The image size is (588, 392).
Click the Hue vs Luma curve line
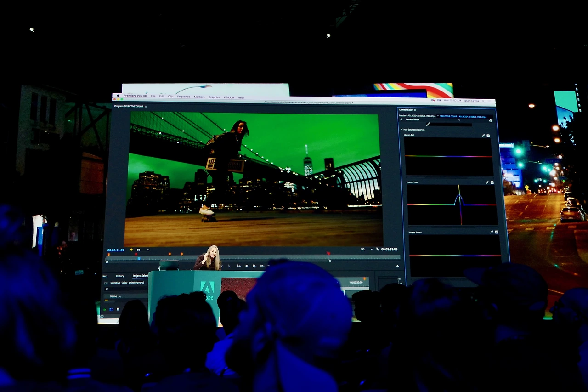pyautogui.click(x=455, y=255)
